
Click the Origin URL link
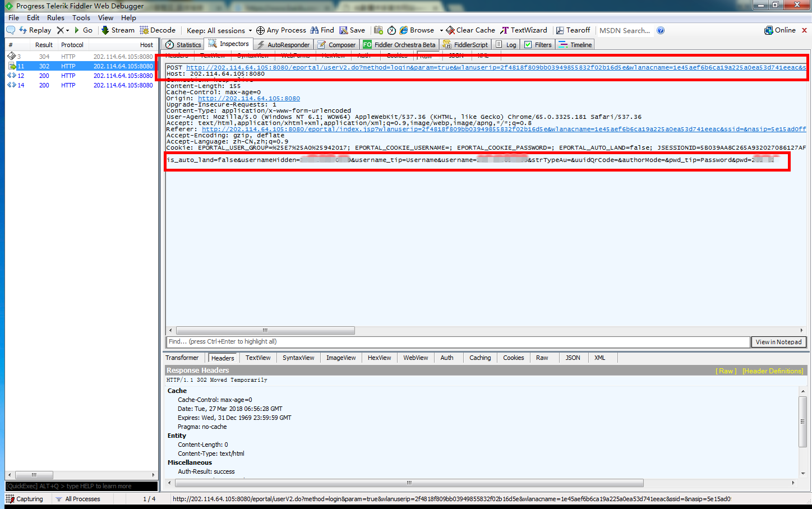coord(249,98)
